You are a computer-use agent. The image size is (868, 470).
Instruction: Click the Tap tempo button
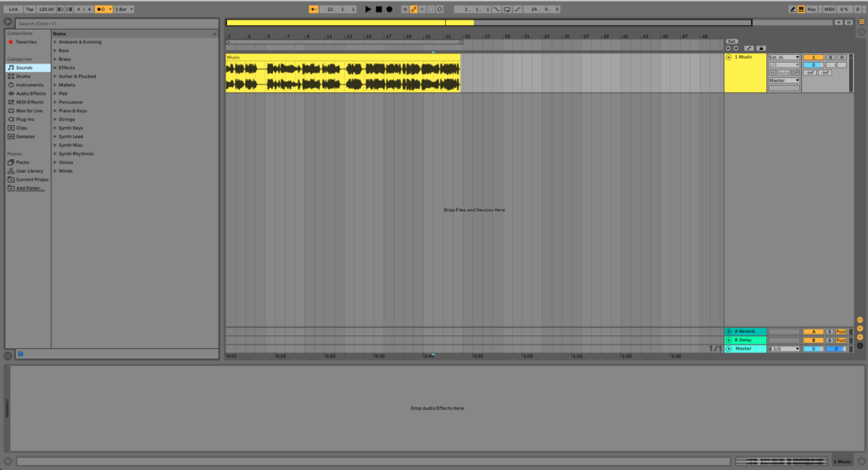point(30,9)
